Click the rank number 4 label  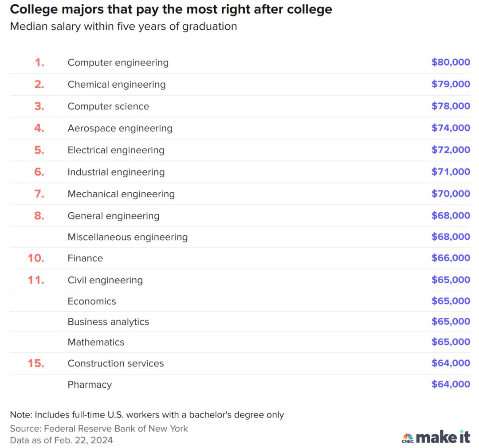coord(39,128)
